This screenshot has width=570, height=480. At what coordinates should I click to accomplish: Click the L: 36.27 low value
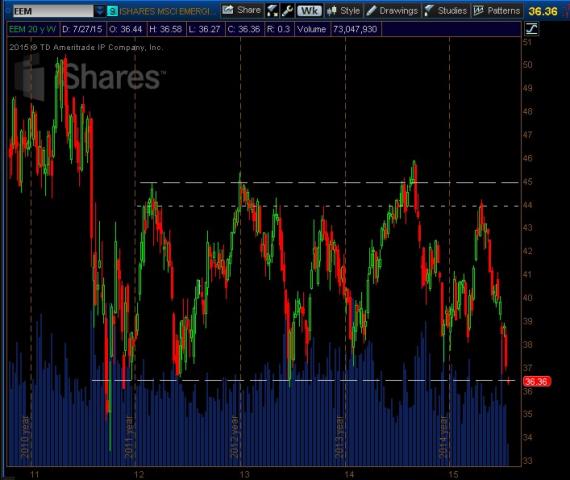click(x=204, y=29)
